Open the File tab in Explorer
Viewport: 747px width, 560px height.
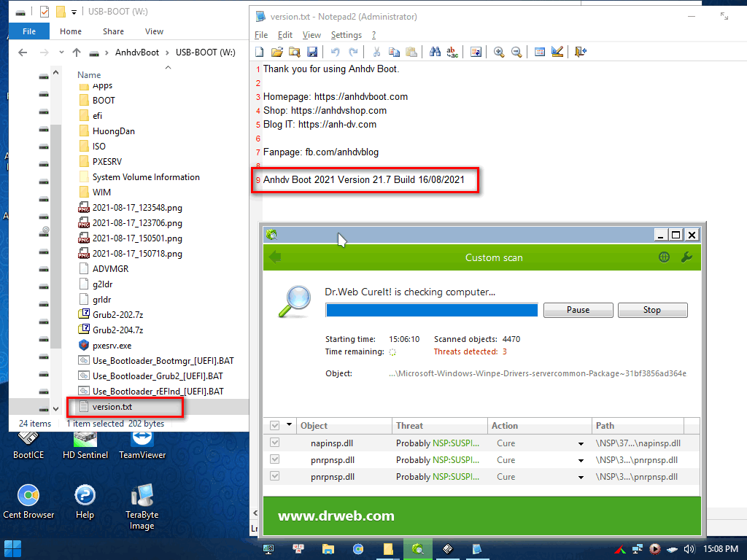pos(29,31)
